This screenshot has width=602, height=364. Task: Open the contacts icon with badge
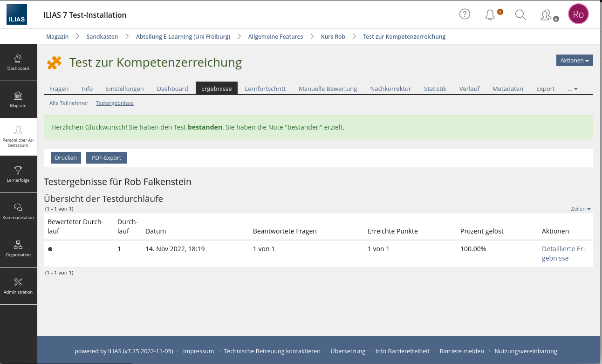coord(546,15)
